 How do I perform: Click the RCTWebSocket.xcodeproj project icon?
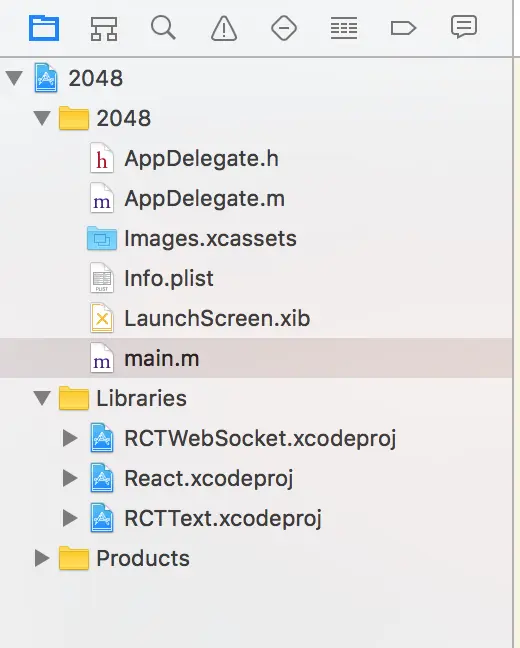pyautogui.click(x=102, y=438)
